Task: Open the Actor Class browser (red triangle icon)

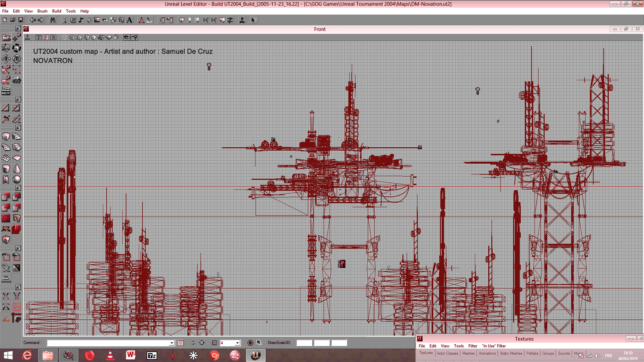Action: (142, 20)
